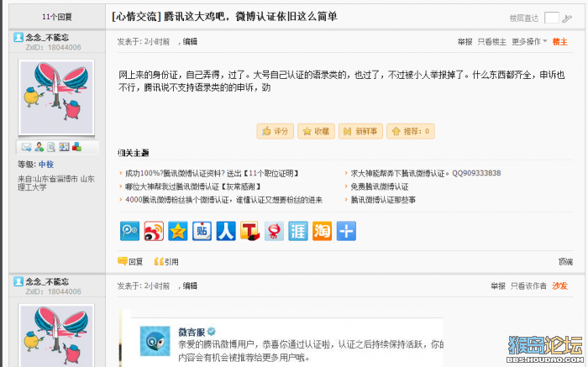
Task: Open related topic 腾讯微博认证那些事
Action: (383, 200)
